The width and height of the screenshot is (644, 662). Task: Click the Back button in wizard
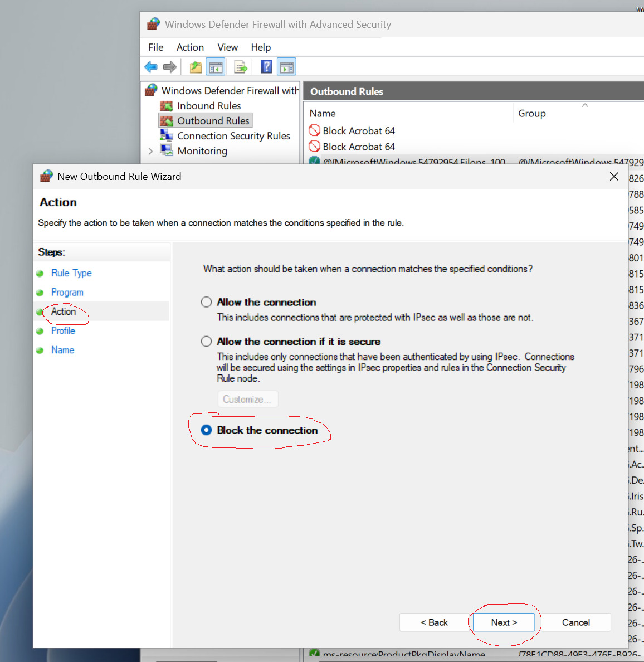[x=434, y=622]
